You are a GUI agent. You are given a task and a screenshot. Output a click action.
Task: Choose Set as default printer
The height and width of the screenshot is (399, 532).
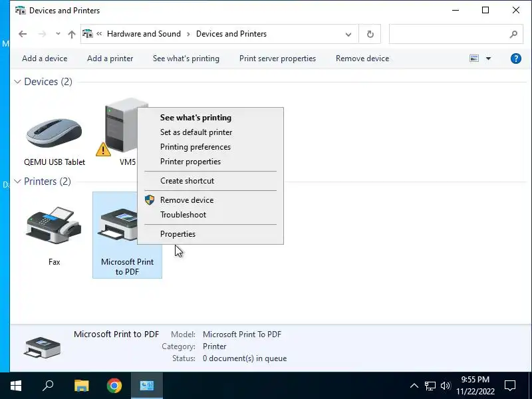coord(210,132)
